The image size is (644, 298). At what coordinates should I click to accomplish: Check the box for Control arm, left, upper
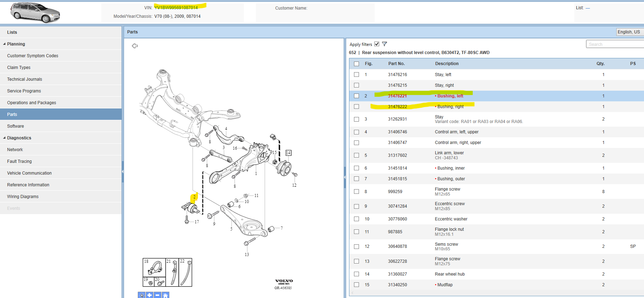(x=356, y=132)
